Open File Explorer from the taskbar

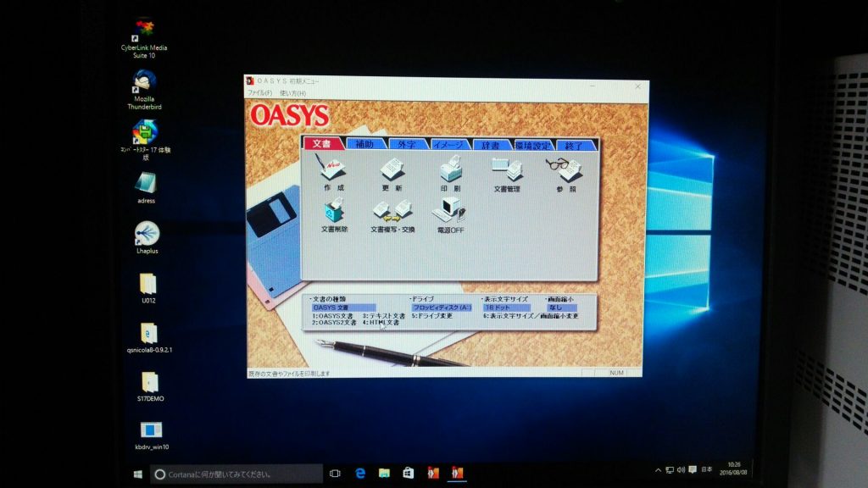[384, 474]
